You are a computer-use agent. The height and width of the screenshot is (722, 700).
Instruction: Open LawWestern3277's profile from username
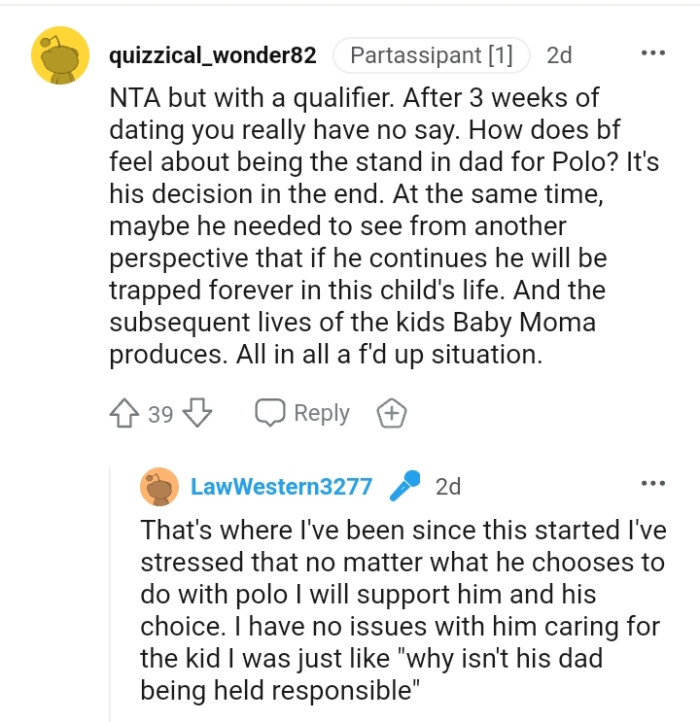tap(281, 487)
